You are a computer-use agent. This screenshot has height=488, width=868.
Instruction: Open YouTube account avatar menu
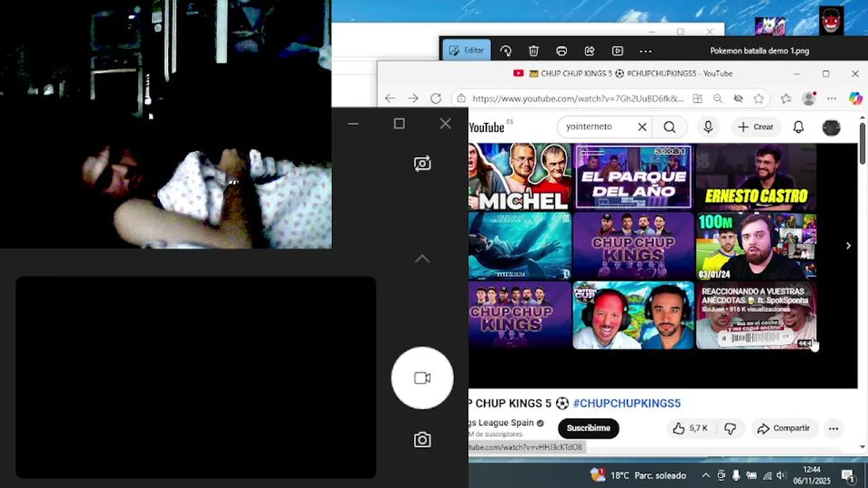click(831, 127)
